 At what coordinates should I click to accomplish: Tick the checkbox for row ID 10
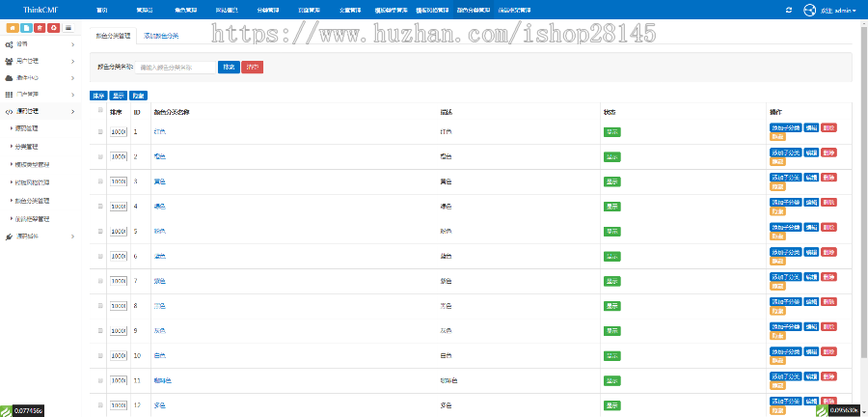pyautogui.click(x=100, y=355)
